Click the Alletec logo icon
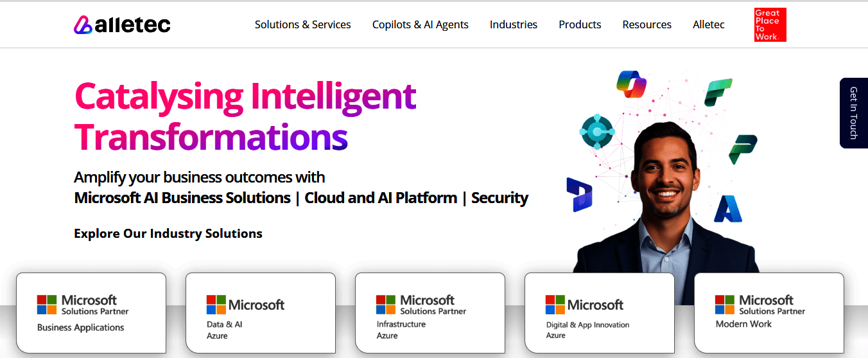The height and width of the screenshot is (358, 868). pos(83,25)
